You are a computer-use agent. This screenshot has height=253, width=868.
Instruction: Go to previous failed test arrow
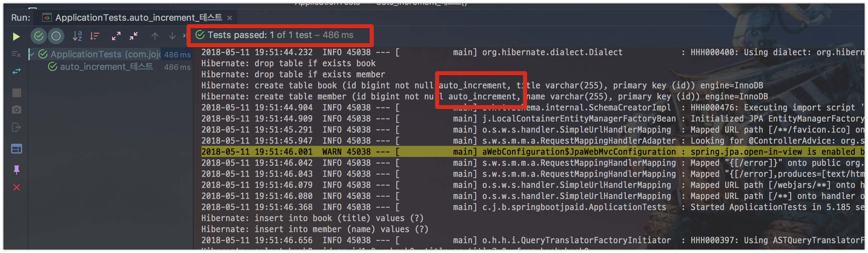(x=155, y=36)
